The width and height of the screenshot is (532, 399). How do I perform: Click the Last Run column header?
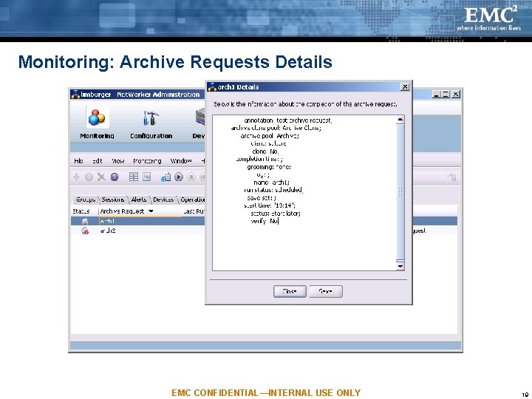click(x=194, y=211)
